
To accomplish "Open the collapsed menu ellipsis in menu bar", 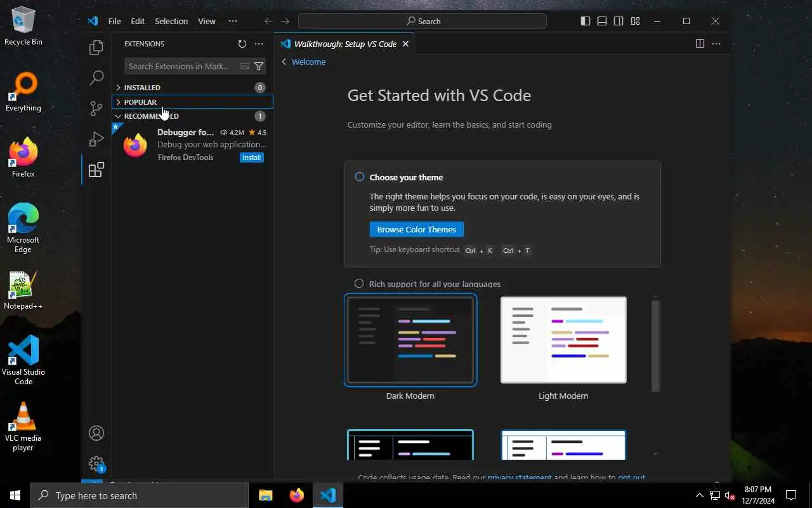I will pos(233,21).
